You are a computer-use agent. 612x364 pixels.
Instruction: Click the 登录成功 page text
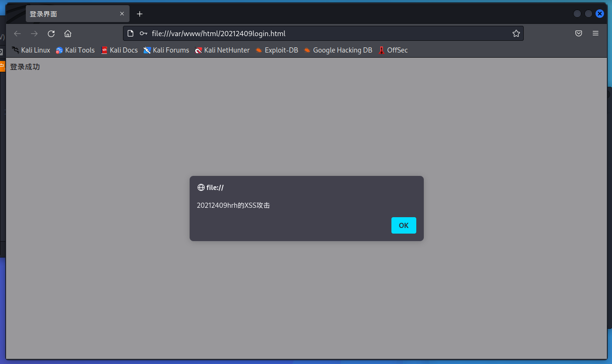[x=25, y=67]
